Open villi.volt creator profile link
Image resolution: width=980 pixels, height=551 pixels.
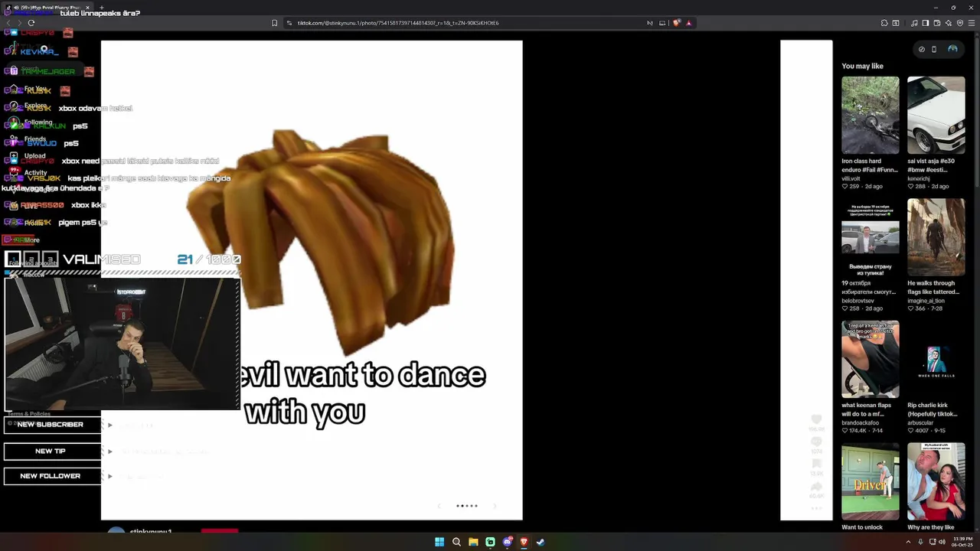coord(851,178)
